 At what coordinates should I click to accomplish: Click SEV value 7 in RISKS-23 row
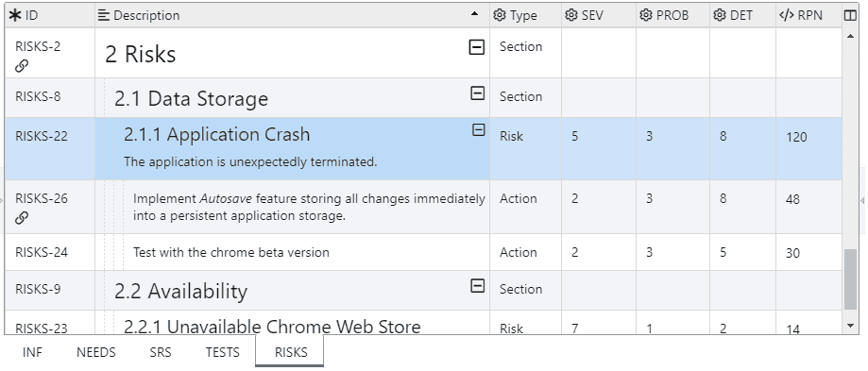pyautogui.click(x=574, y=329)
